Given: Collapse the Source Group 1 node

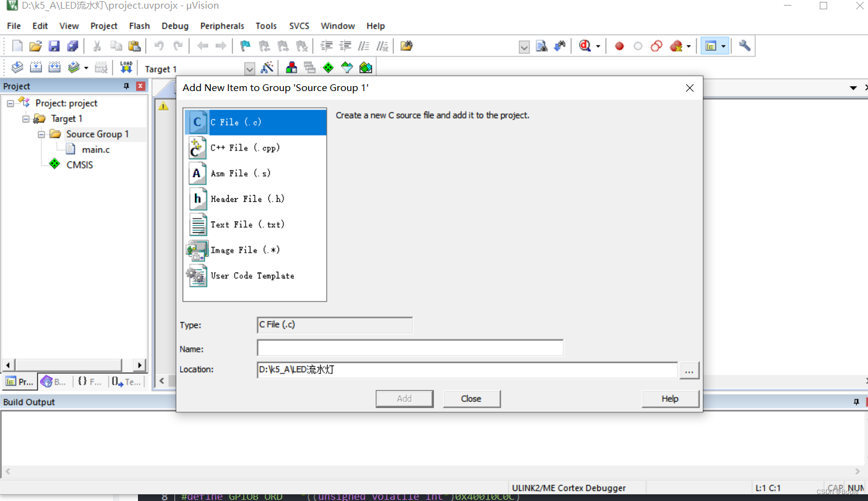Looking at the screenshot, I should [41, 134].
